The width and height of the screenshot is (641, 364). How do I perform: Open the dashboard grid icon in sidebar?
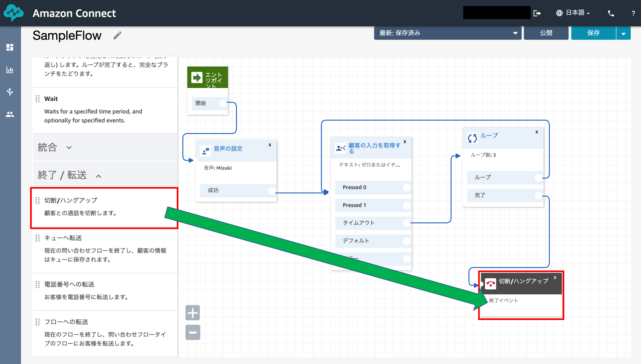(x=10, y=48)
